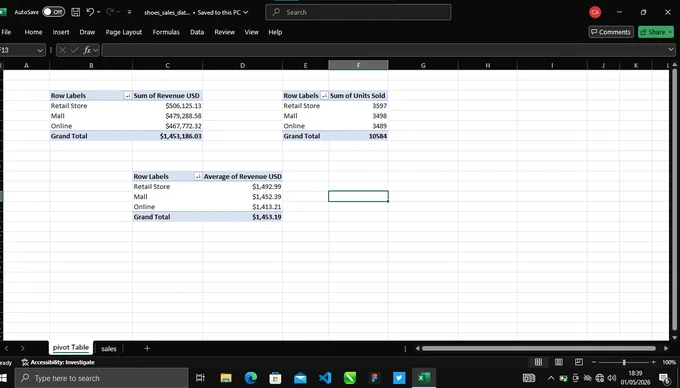The height and width of the screenshot is (388, 680).
Task: Click inside the formula bar input
Action: [384, 50]
